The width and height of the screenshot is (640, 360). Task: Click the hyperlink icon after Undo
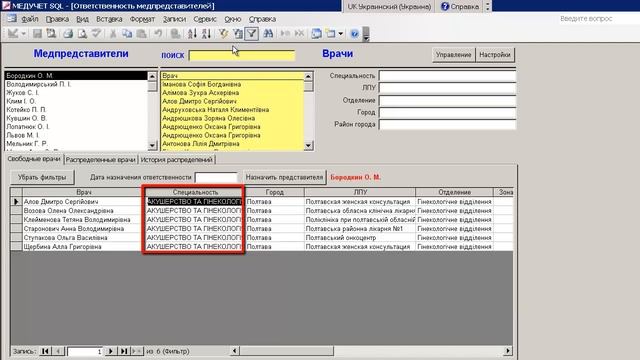pos(176,33)
